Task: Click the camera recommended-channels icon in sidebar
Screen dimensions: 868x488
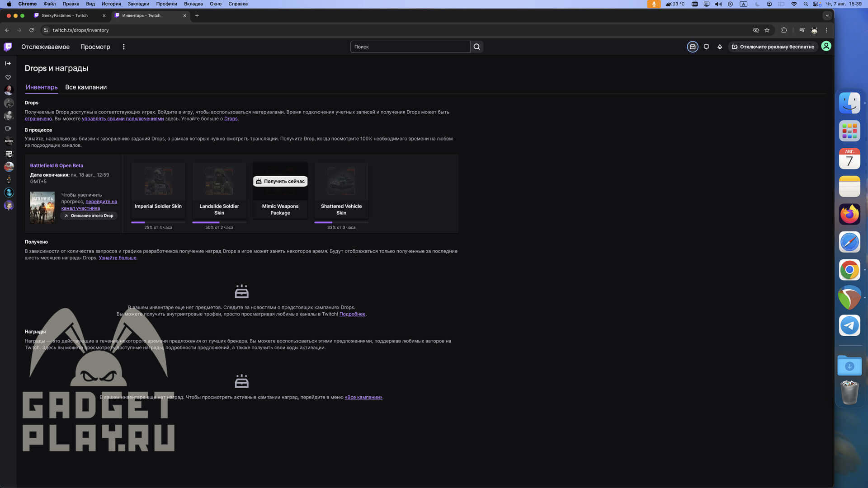Action: pyautogui.click(x=8, y=128)
